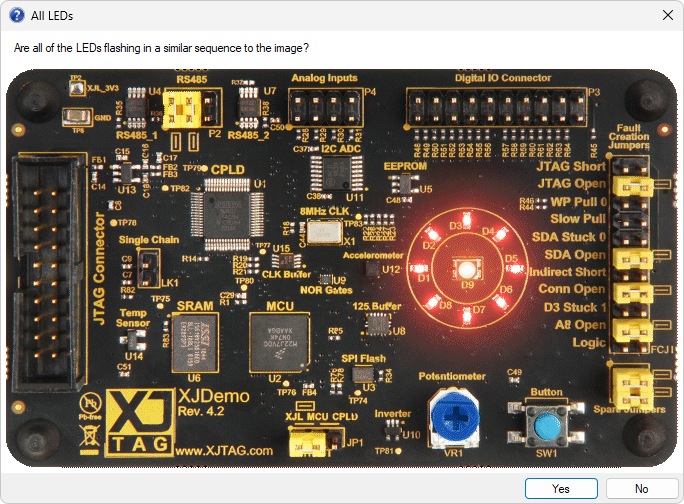Click the question text about LEDs flashing
Screen dimensions: 684x504
pos(161,48)
